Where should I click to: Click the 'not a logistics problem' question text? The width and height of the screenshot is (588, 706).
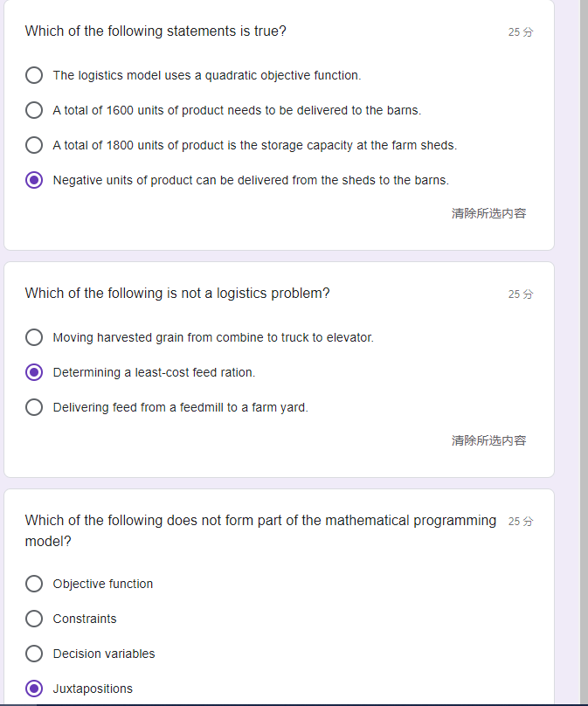tap(177, 294)
